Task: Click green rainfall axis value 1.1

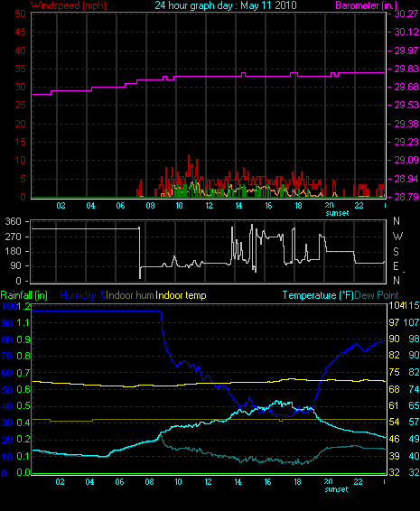Action: point(23,322)
